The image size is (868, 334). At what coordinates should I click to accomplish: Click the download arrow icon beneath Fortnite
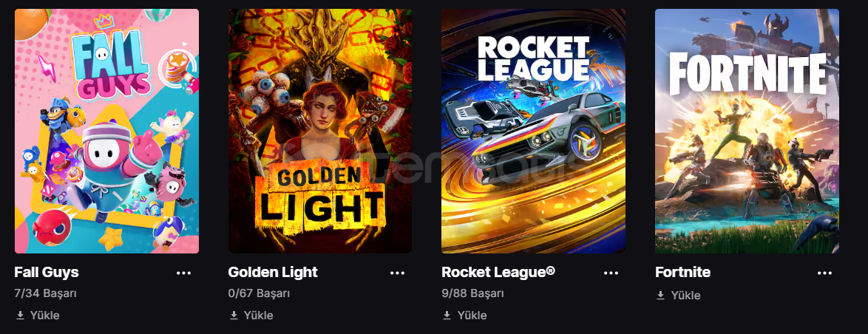pos(661,296)
